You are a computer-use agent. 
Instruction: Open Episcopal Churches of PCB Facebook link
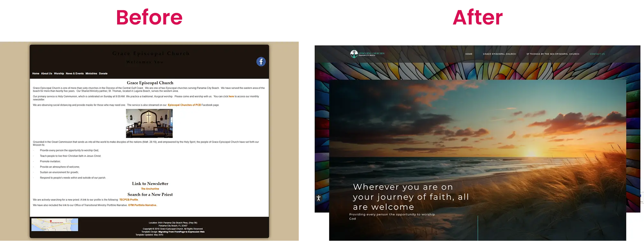(184, 105)
